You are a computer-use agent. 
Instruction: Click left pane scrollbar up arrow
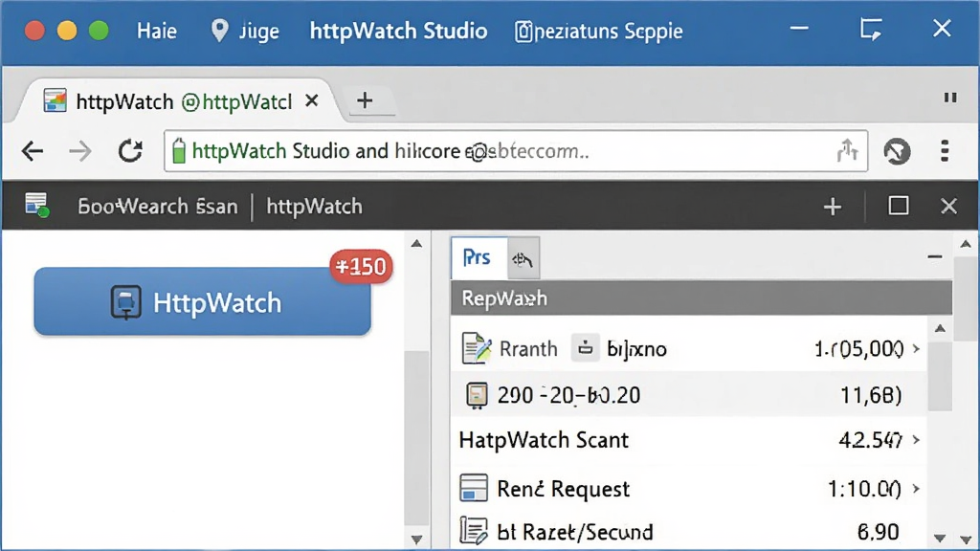point(416,244)
